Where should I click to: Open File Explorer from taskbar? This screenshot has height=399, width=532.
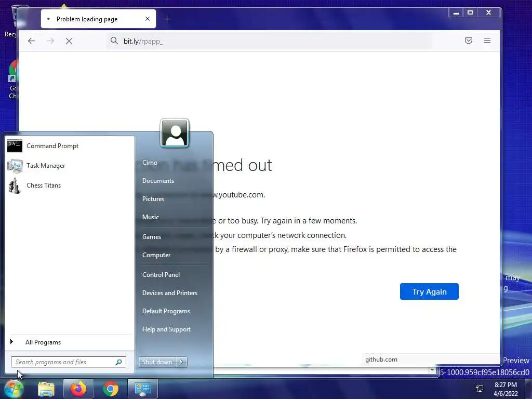point(46,389)
